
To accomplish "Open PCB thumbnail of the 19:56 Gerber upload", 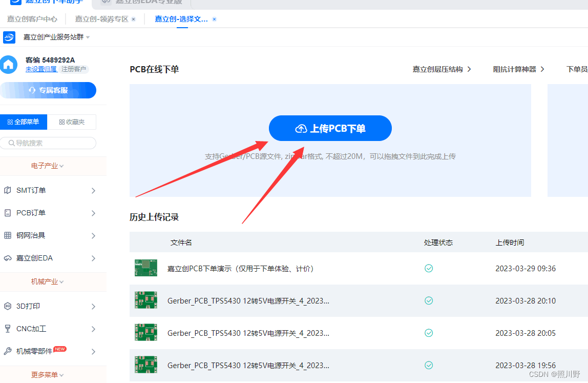I will click(146, 365).
